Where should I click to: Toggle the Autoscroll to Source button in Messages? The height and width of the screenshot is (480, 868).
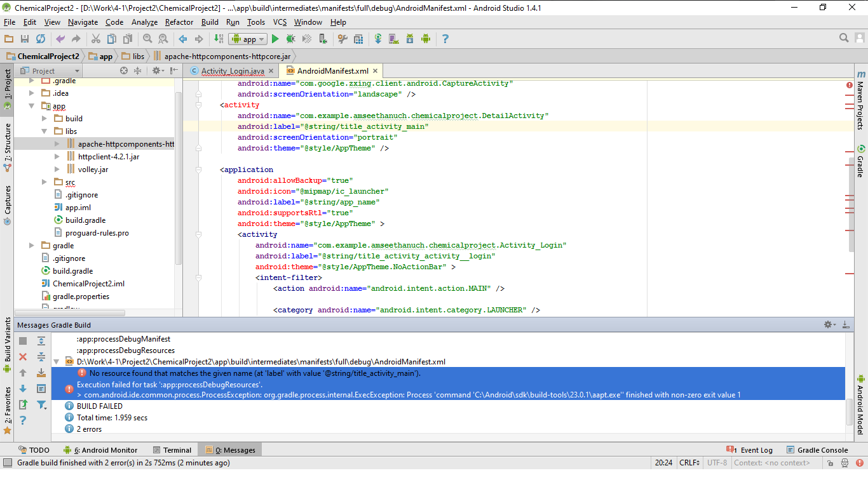(x=41, y=373)
